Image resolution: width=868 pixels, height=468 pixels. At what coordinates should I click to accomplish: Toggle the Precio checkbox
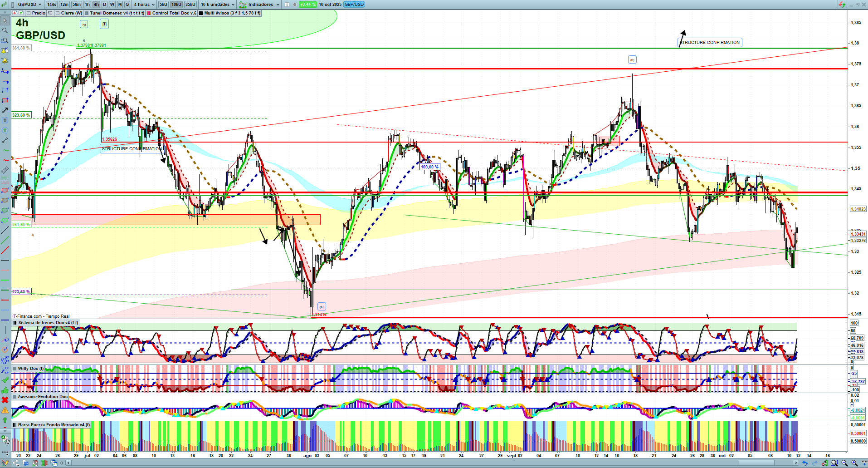point(28,13)
